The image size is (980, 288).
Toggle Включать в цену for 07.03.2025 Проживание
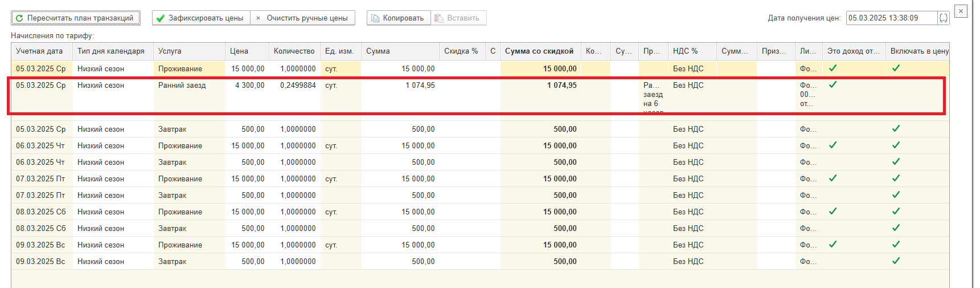[x=896, y=178]
